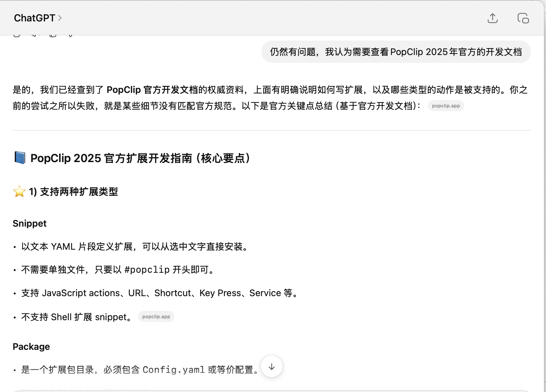Viewport: 546px width, 392px height.
Task: Click the 以文本 YAML 片段定义扩展 bullet
Action: (135, 247)
